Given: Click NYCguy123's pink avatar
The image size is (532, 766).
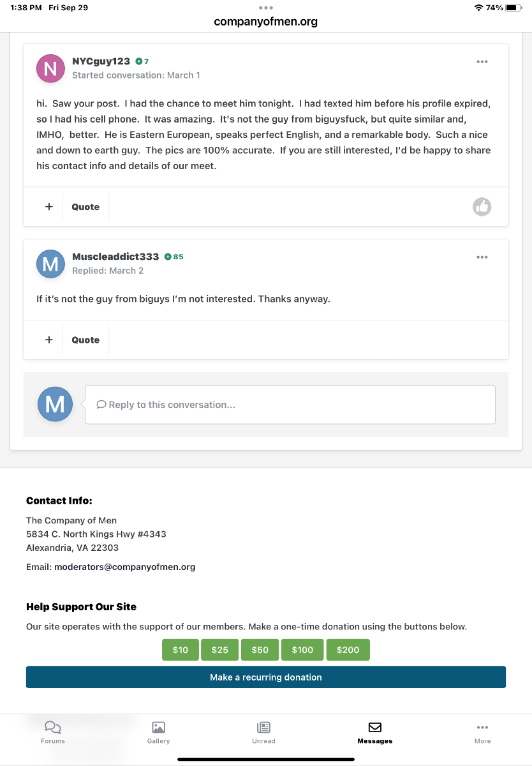Looking at the screenshot, I should 50,68.
